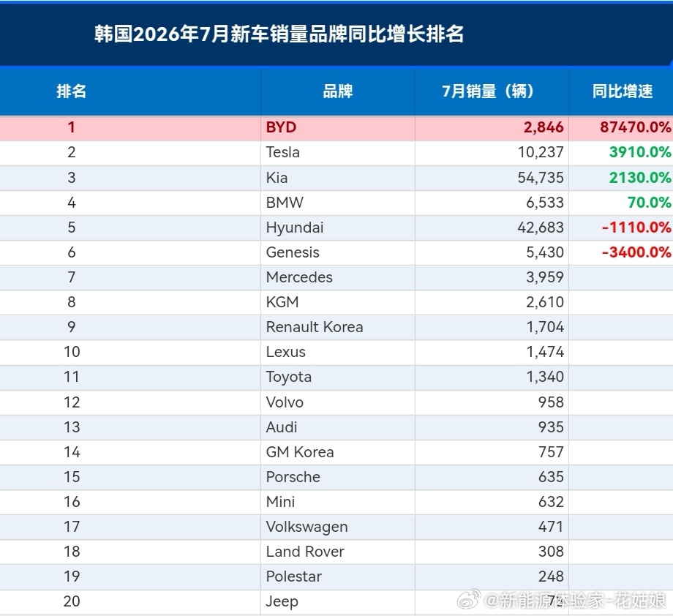Image resolution: width=673 pixels, height=616 pixels.
Task: Click the 同比增速 column header
Action: coord(623,91)
